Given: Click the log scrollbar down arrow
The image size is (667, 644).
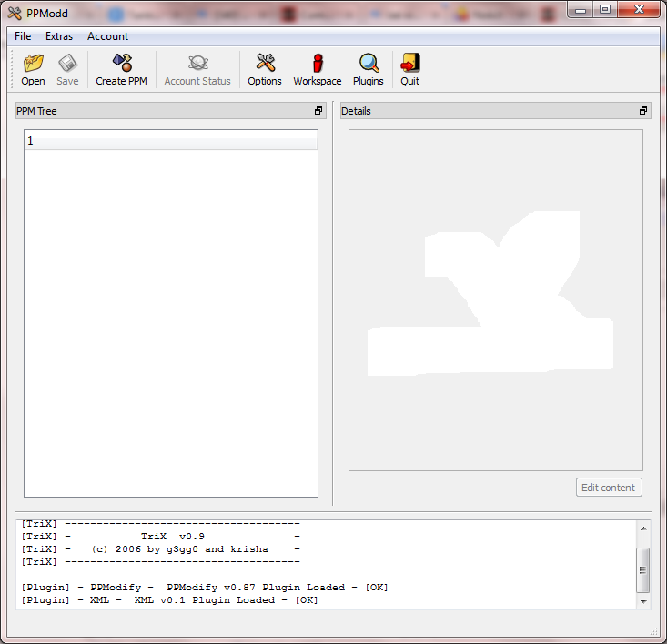Looking at the screenshot, I should point(643,601).
